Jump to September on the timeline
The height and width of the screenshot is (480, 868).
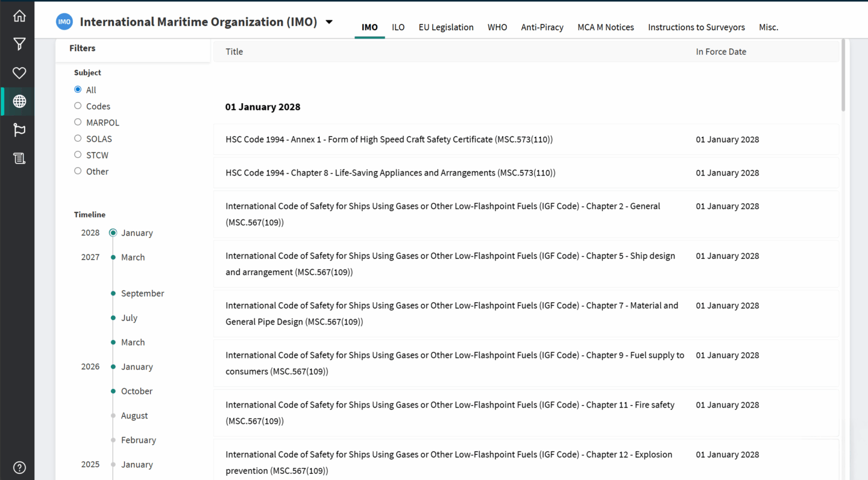click(x=142, y=294)
